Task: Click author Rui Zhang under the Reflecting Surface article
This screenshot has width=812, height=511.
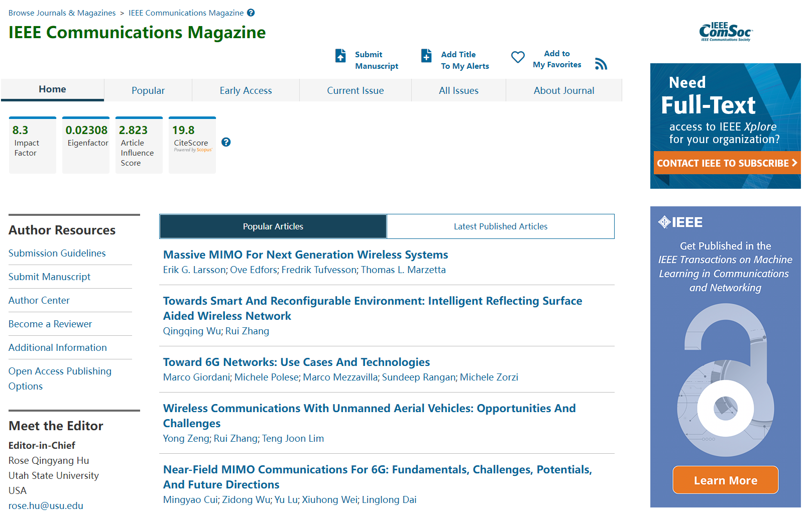Action: coord(247,331)
